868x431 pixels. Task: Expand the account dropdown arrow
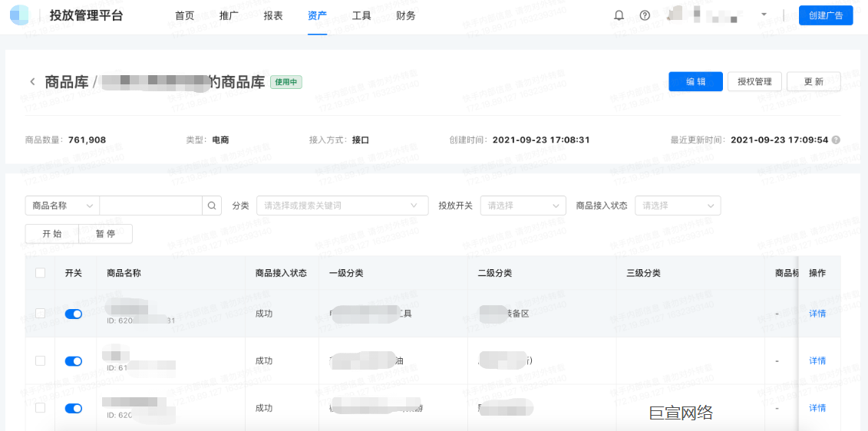pyautogui.click(x=764, y=15)
